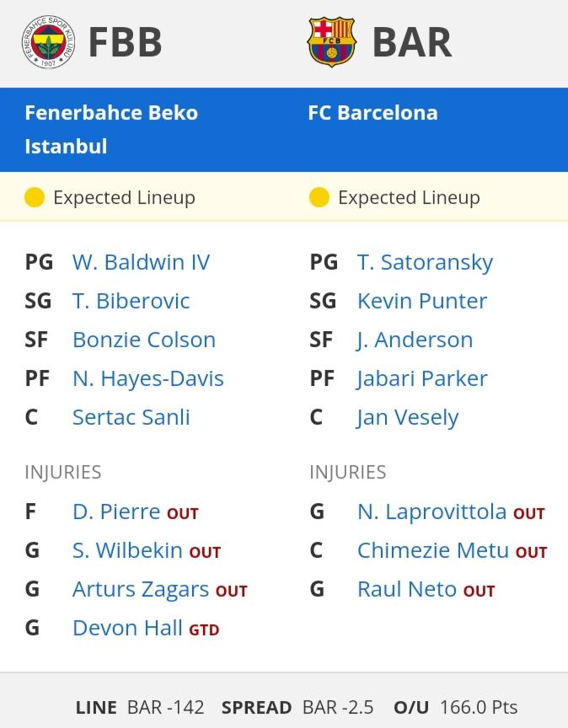
Task: Open T. Satoransky player link
Action: (x=425, y=262)
